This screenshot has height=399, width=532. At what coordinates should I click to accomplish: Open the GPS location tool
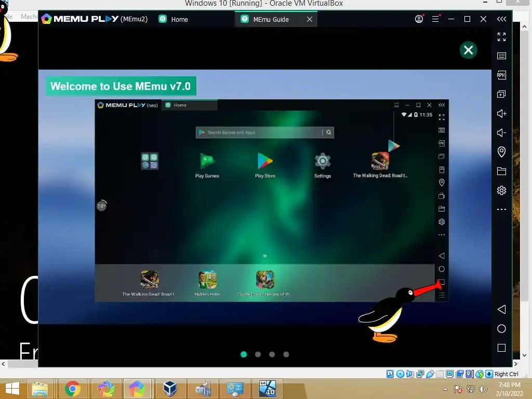point(501,152)
